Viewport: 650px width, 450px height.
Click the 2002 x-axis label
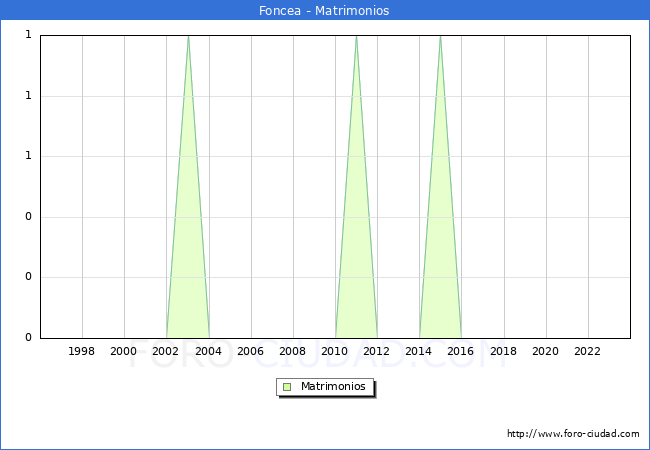click(165, 351)
